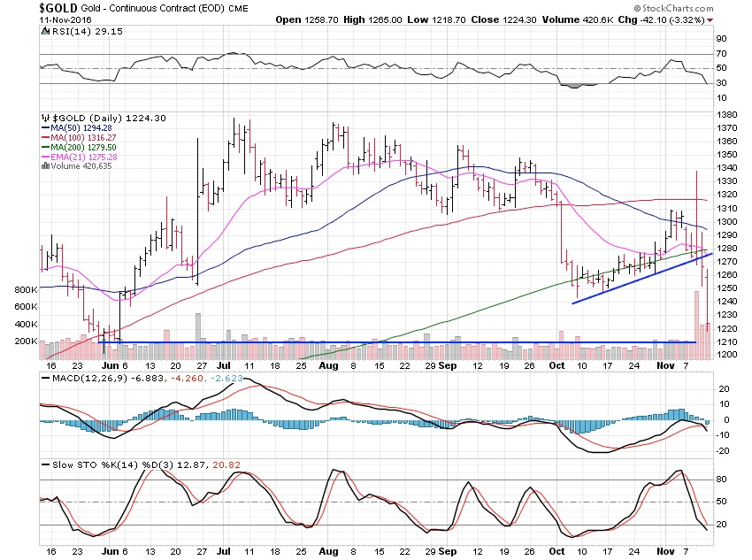Click the candlestick icon beside $GOLD (Daily)
The height and width of the screenshot is (560, 752).
click(x=44, y=118)
